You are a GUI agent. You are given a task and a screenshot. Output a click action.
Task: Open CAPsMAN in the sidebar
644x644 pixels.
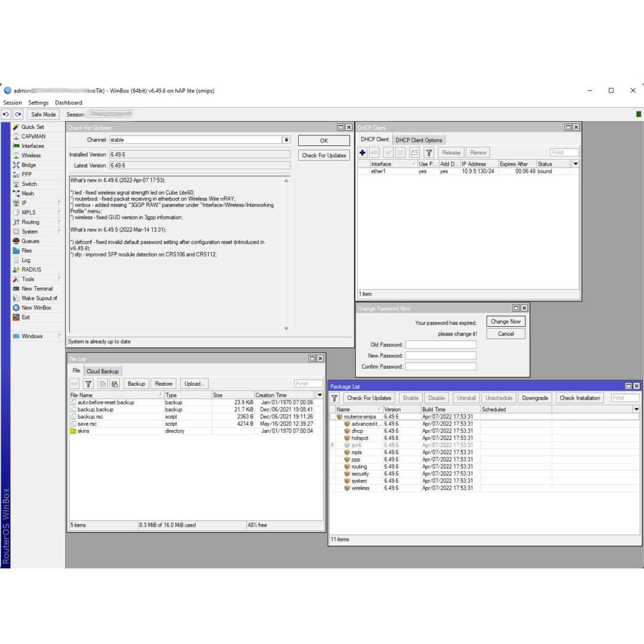tap(33, 137)
